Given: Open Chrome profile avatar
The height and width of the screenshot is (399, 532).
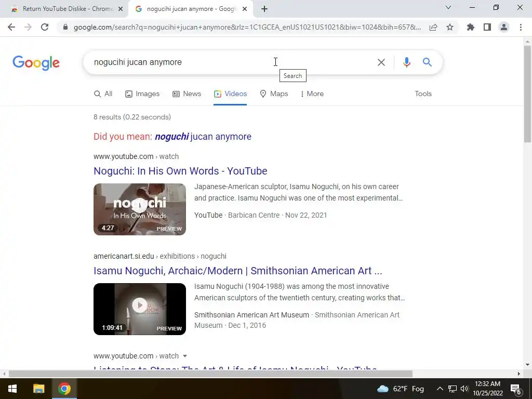Looking at the screenshot, I should click(x=504, y=27).
